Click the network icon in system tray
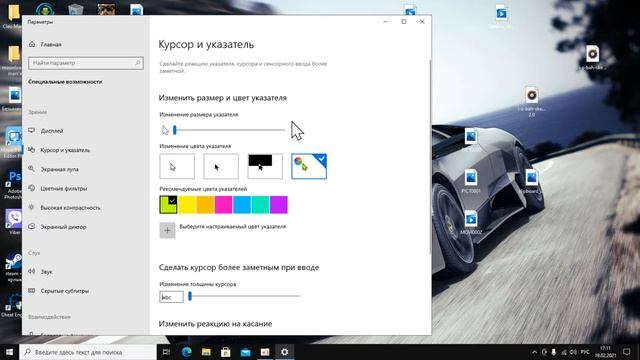The width and height of the screenshot is (640, 360). 564,352
